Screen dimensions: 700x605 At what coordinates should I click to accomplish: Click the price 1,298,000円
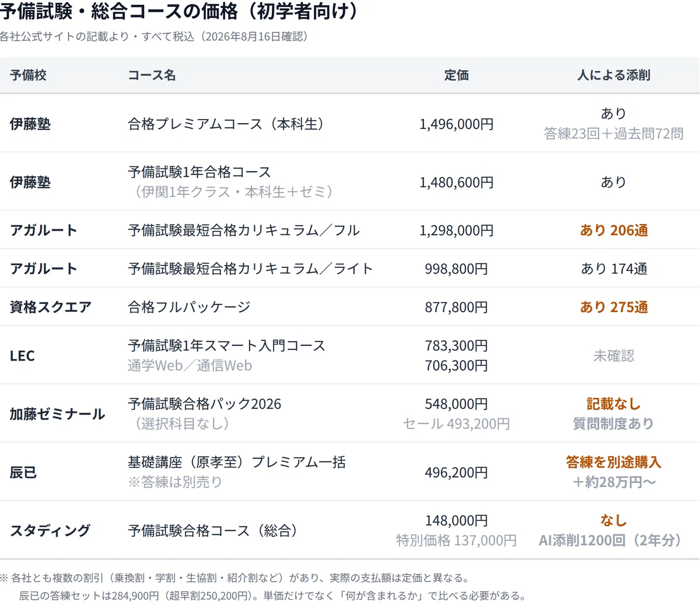(x=456, y=230)
